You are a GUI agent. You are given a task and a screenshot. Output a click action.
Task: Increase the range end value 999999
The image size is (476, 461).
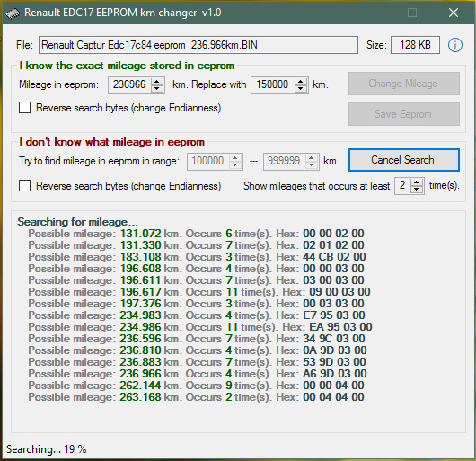pos(311,157)
